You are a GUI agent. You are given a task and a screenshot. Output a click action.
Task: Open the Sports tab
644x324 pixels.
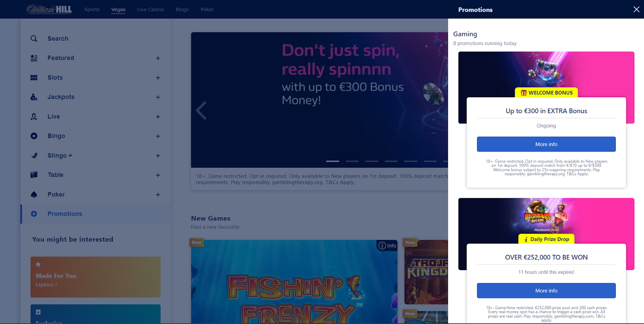[x=92, y=9]
